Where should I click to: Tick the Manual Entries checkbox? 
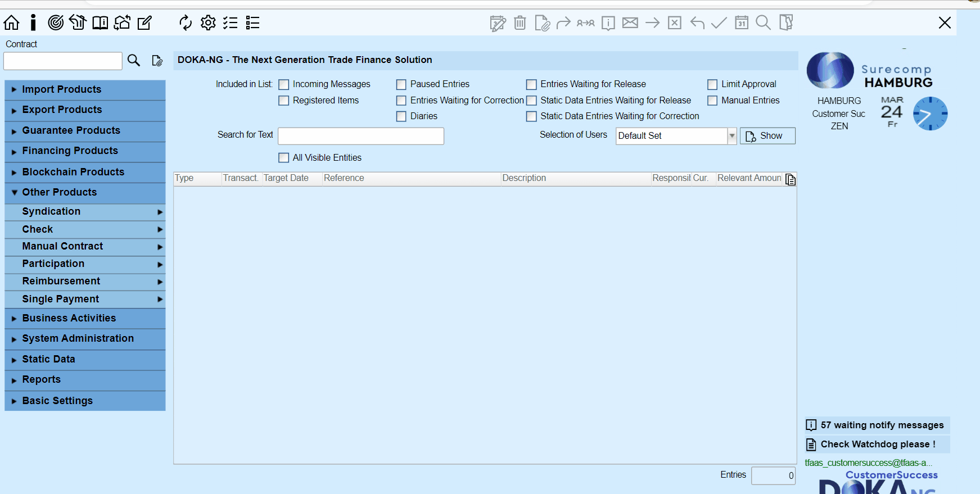[712, 101]
